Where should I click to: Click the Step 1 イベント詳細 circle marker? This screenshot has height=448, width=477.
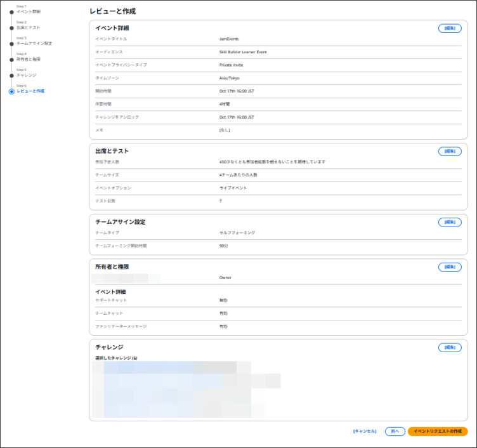coord(11,12)
